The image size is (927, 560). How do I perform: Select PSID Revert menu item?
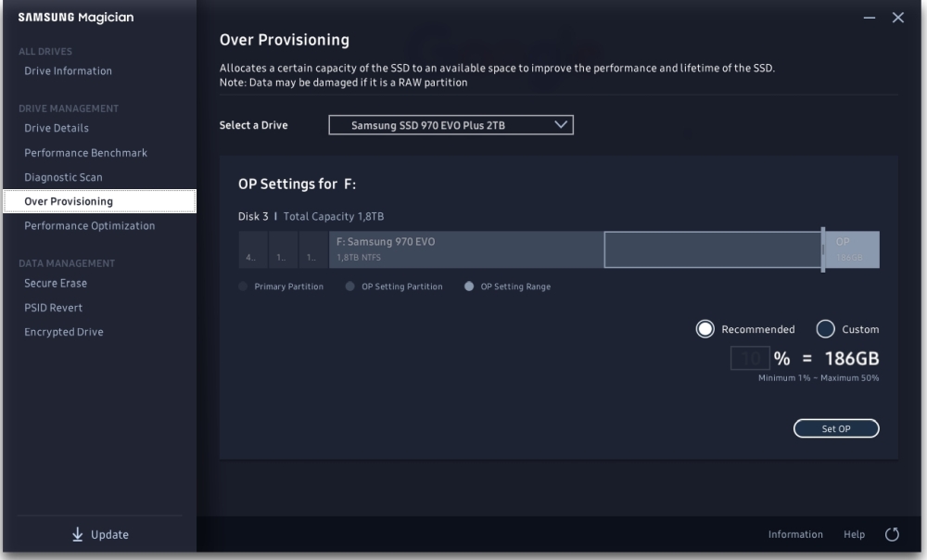[54, 308]
